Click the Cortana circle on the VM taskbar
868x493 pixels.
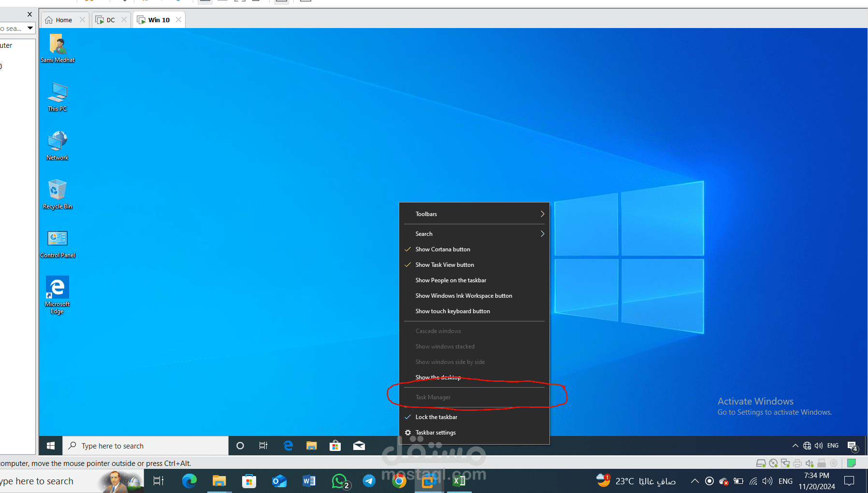coord(240,446)
